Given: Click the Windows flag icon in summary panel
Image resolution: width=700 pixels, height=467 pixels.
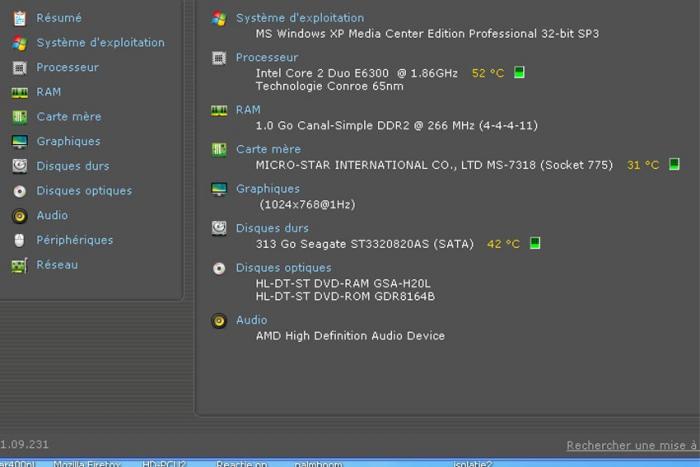Looking at the screenshot, I should [x=219, y=18].
